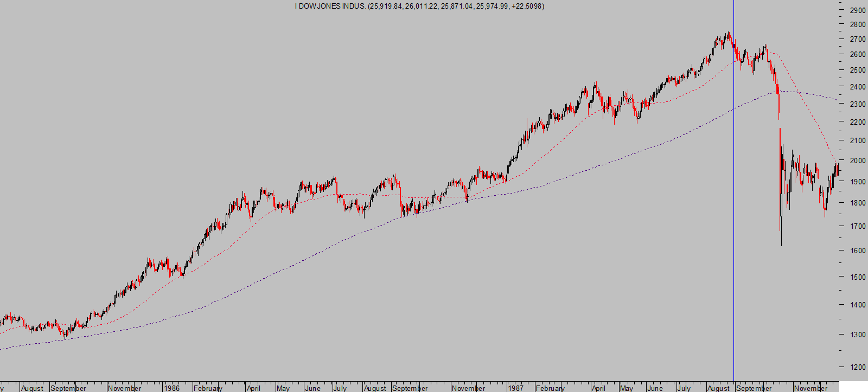The height and width of the screenshot is (392, 868).
Task: Click the 1987 year label on time axis
Action: click(515, 388)
